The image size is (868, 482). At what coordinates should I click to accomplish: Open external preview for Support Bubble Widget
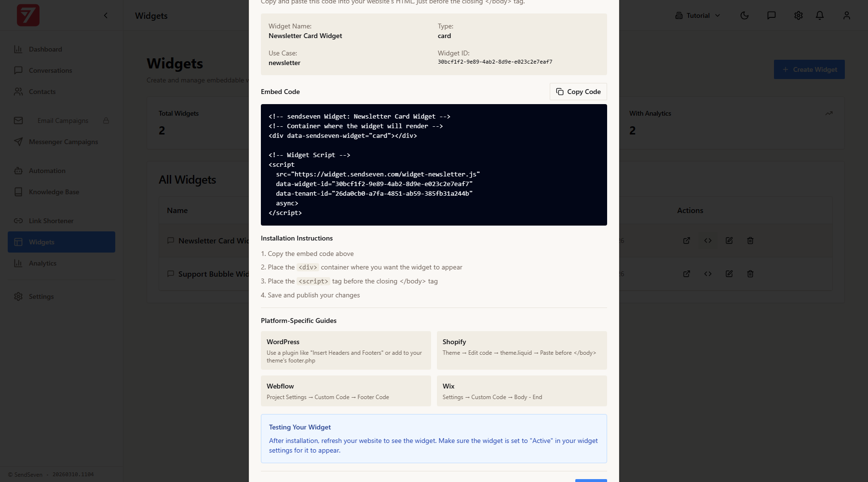(687, 274)
